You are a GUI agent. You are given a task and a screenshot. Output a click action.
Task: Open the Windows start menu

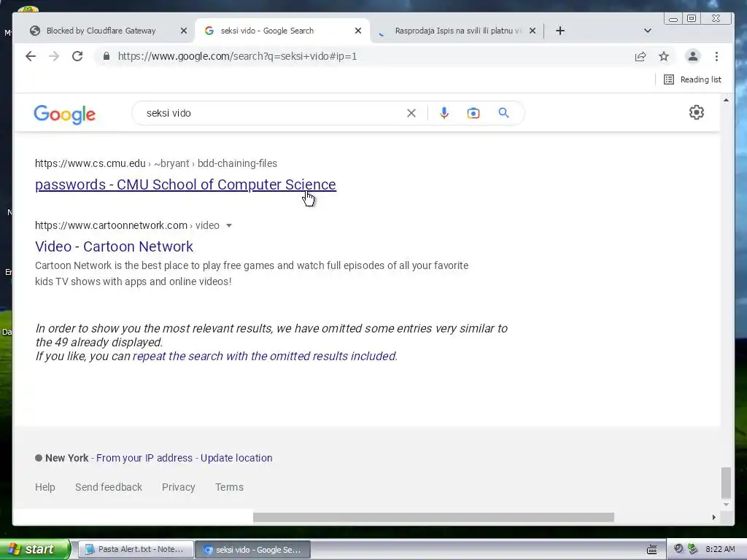(34, 550)
